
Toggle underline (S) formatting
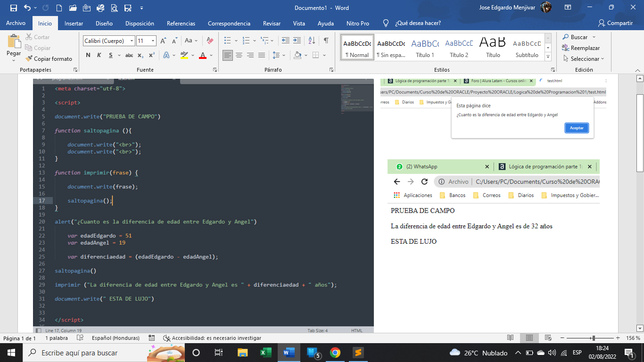click(x=111, y=55)
